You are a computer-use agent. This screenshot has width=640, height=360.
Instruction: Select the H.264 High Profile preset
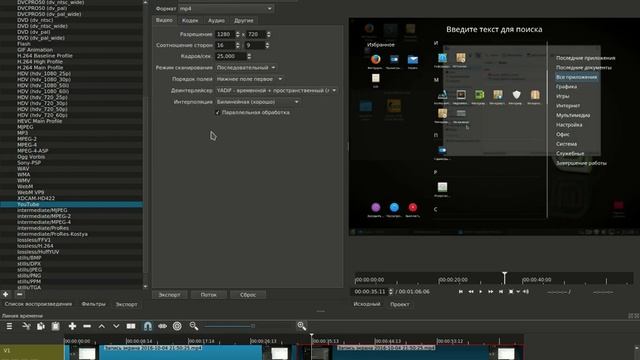(x=71, y=62)
